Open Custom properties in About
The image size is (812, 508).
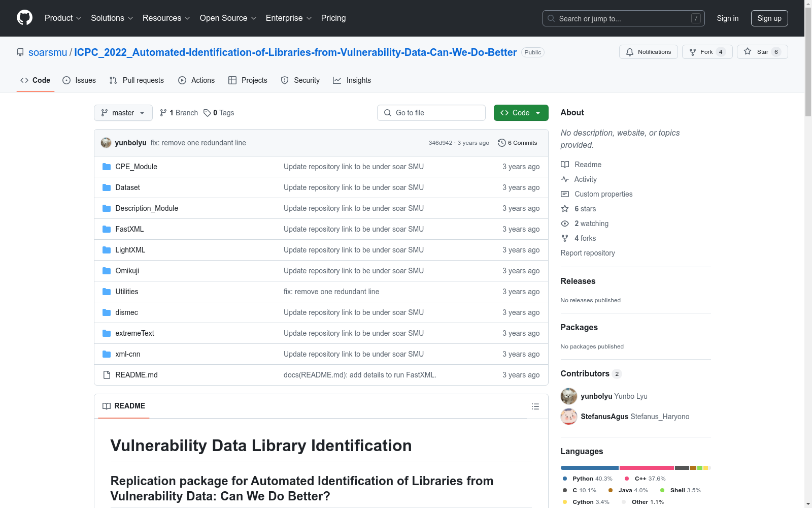tap(597, 194)
